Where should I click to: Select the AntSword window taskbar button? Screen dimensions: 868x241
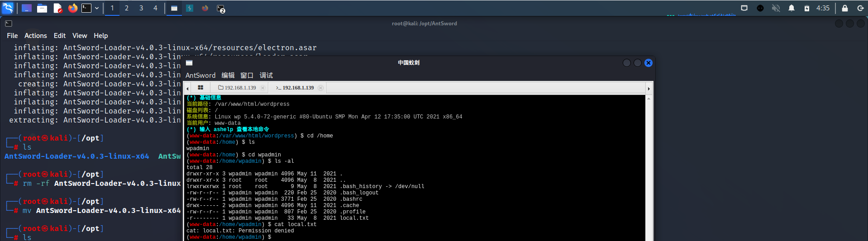[x=174, y=8]
